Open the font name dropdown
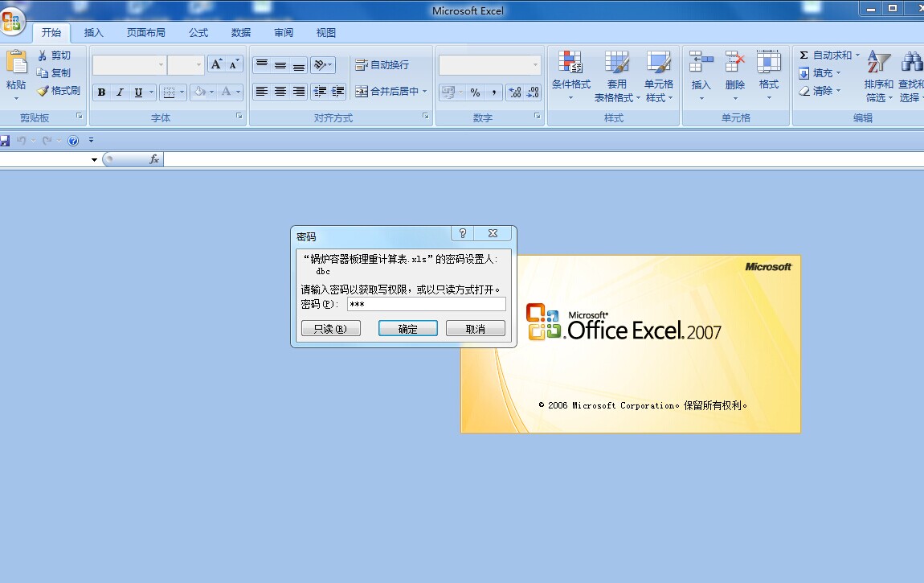924x583 pixels. coord(161,65)
